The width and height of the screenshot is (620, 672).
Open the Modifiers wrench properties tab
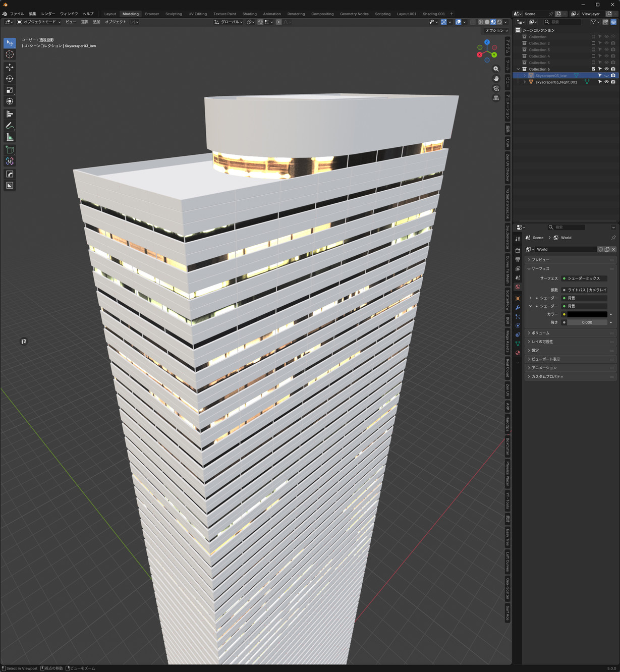click(518, 307)
